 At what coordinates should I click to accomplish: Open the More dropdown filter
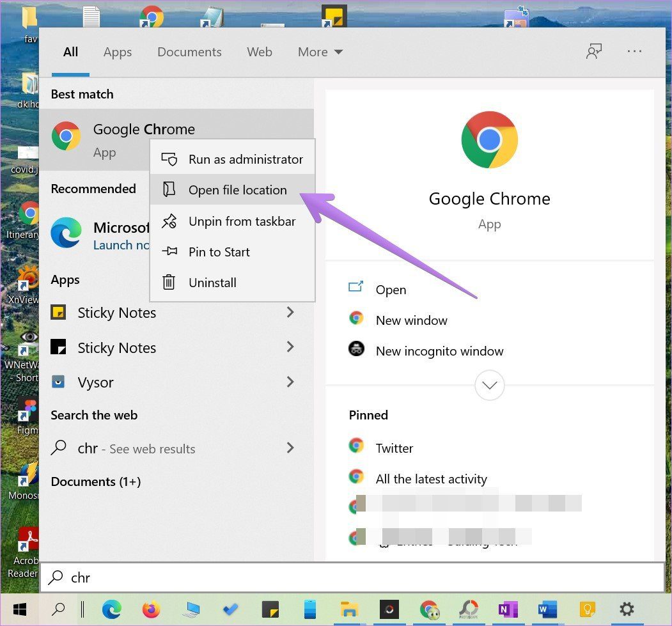coord(320,52)
